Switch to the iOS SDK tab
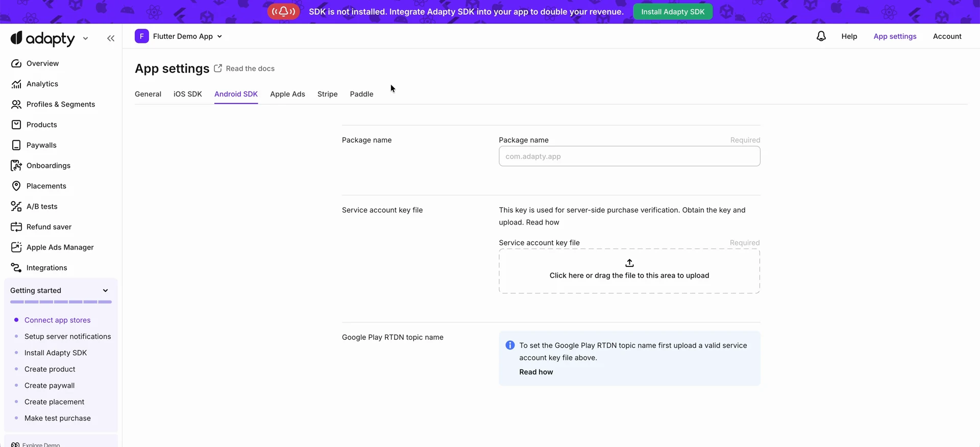The height and width of the screenshot is (447, 980). (188, 94)
